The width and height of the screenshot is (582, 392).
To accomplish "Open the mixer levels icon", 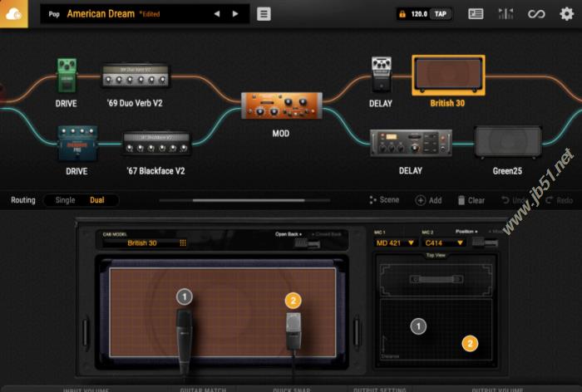I will [506, 14].
